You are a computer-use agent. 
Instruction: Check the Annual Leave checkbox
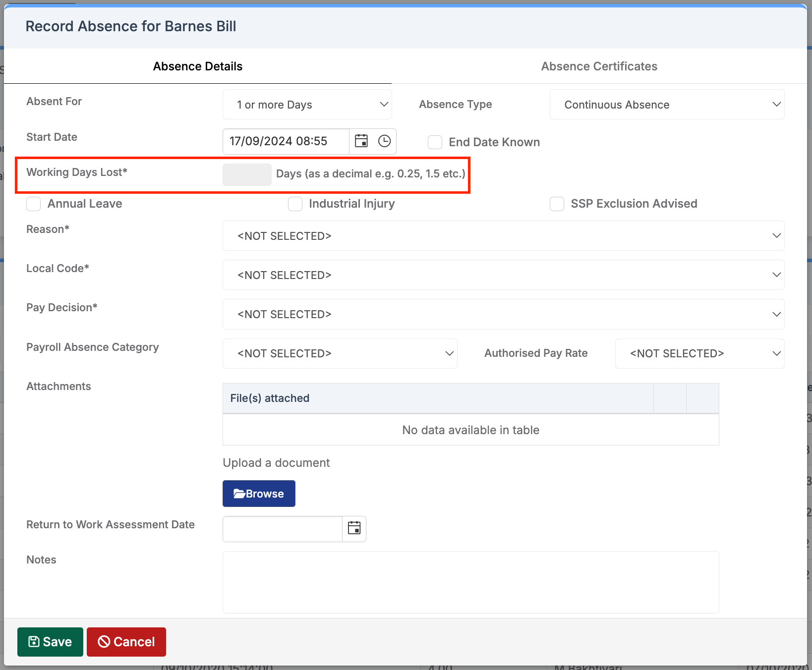[33, 204]
